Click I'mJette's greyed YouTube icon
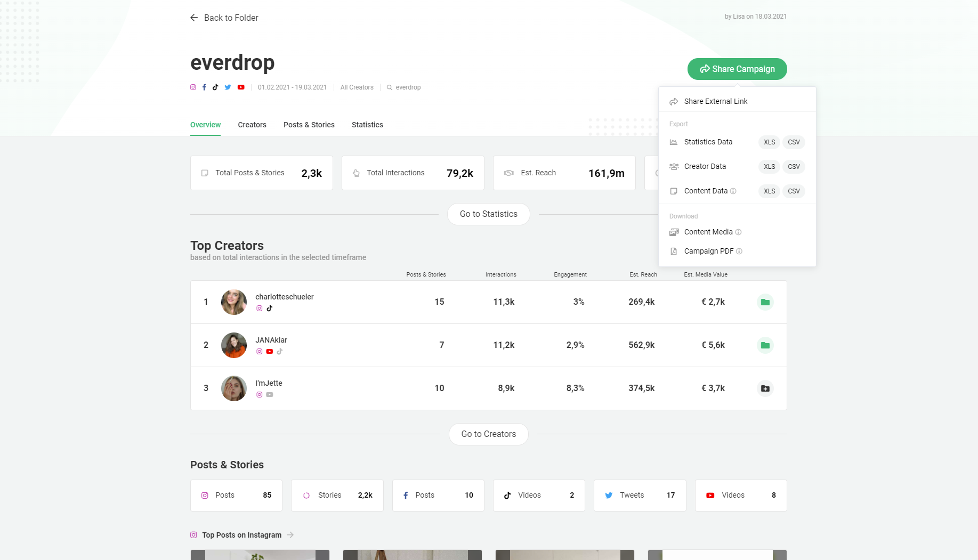This screenshot has width=978, height=560. click(x=270, y=395)
